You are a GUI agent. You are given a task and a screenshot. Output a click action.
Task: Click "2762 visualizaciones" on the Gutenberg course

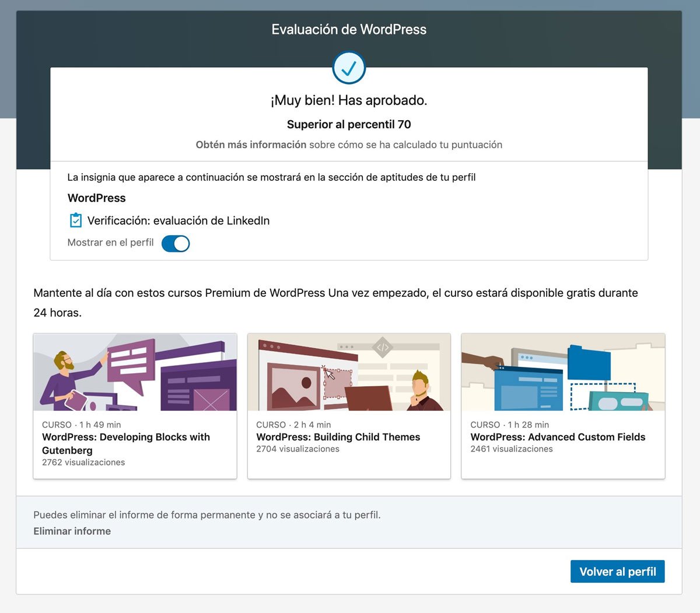[83, 462]
